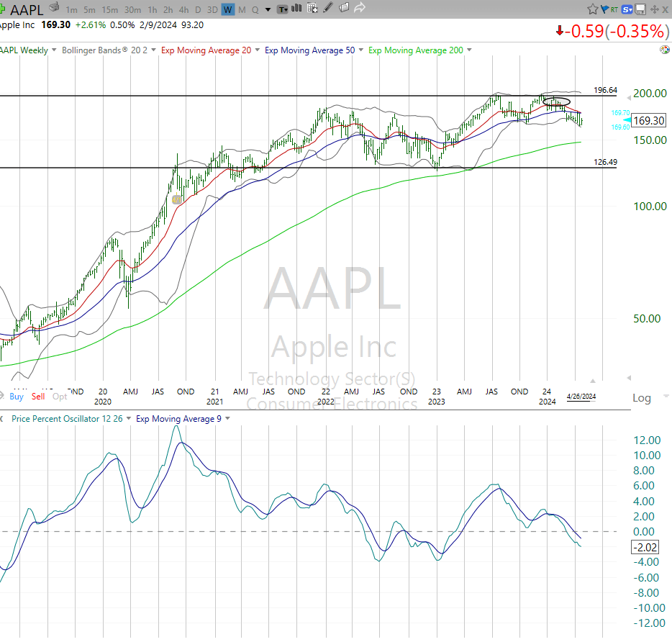The height and width of the screenshot is (642, 672).
Task: Click the notes page icon in toolbar
Action: point(343,8)
